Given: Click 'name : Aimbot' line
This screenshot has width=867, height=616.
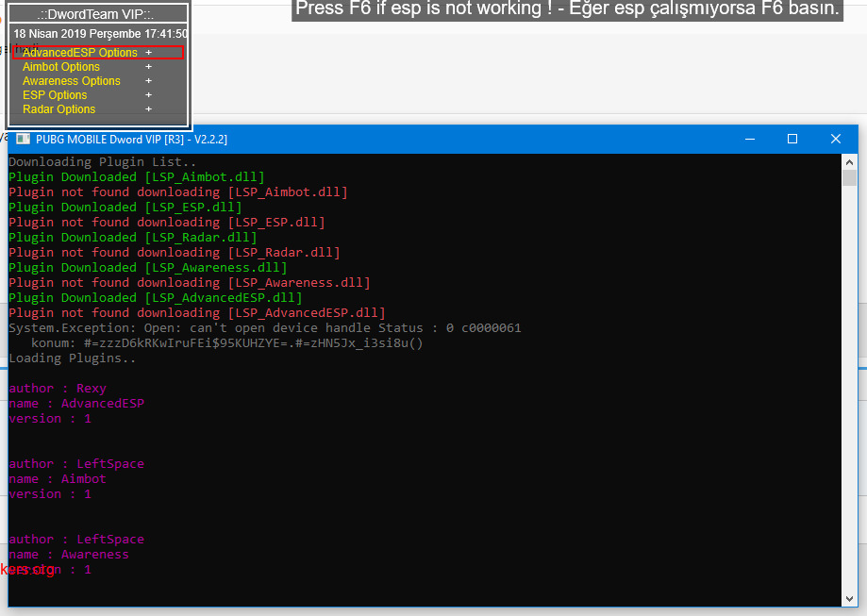Looking at the screenshot, I should point(58,479).
